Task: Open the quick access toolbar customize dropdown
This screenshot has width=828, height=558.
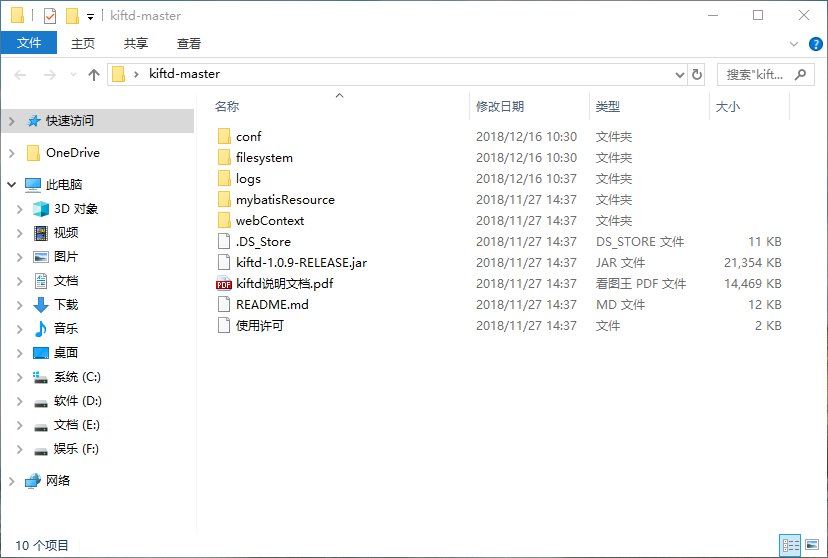Action: point(90,17)
